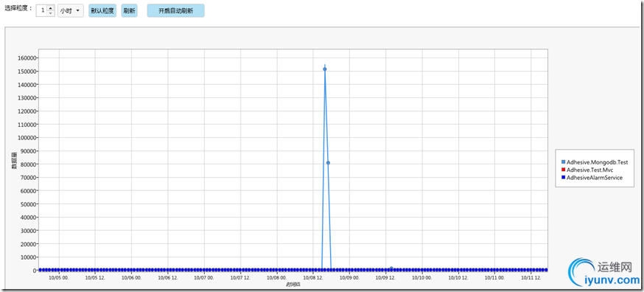Click the 开启自动刷新 button
This screenshot has width=644, height=292.
176,11
